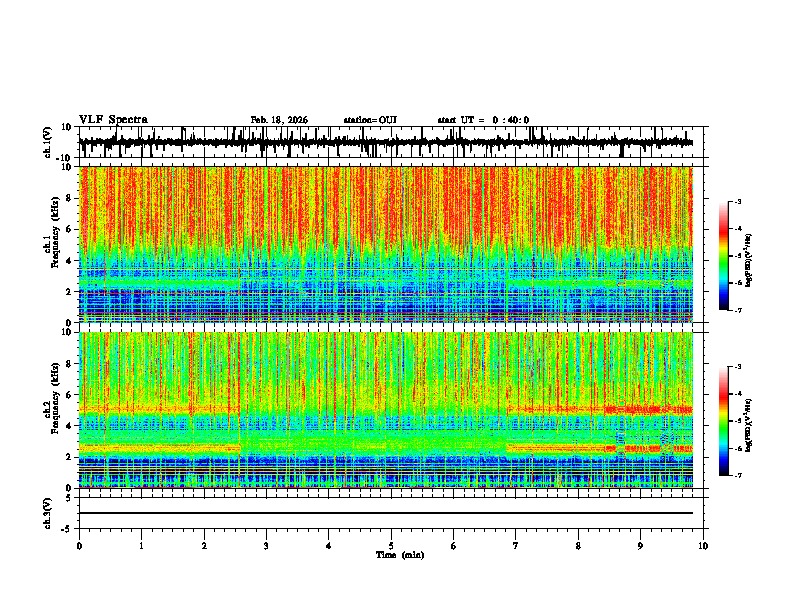Viewport: 792px width, 612px height.
Task: Click the "start UT = 0 : 40: 0" text
Action: point(483,120)
